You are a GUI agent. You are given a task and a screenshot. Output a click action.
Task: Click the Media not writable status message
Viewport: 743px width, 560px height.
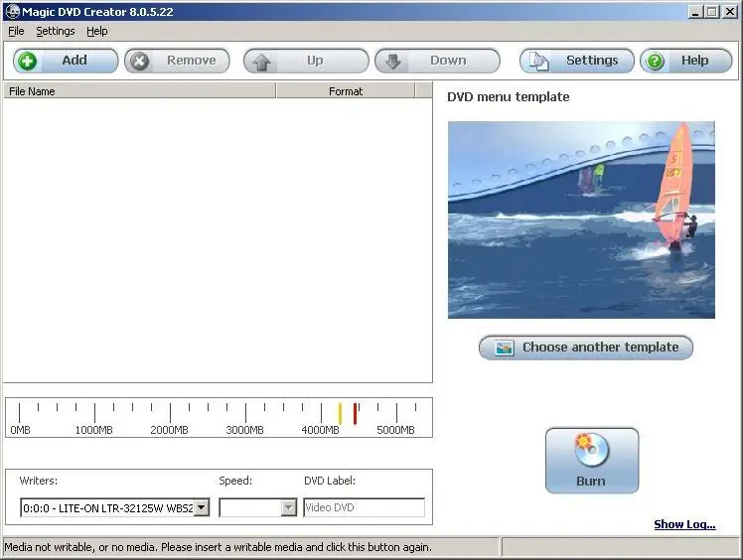coord(218,547)
